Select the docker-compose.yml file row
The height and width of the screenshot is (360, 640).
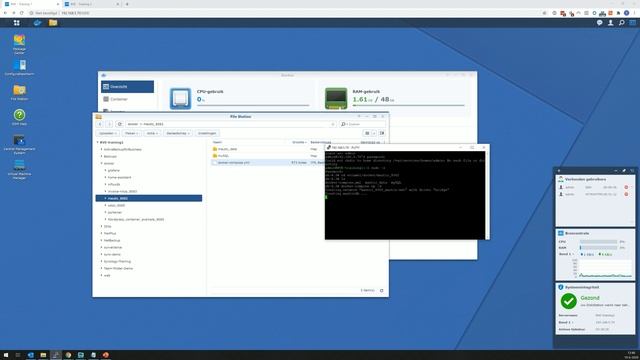pyautogui.click(x=268, y=162)
